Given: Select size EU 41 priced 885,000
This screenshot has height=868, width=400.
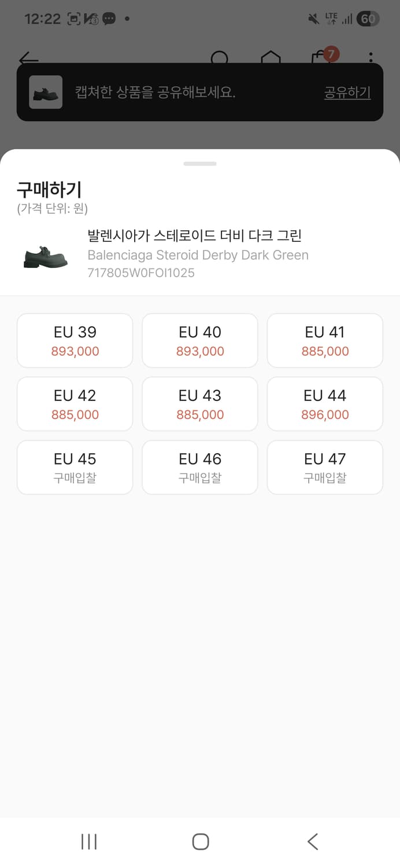Looking at the screenshot, I should pos(324,340).
